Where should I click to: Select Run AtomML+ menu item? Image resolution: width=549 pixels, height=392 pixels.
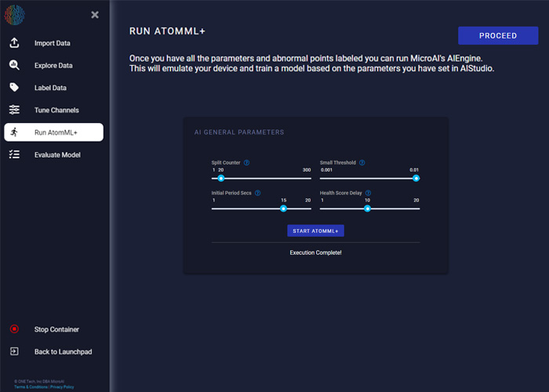point(54,132)
